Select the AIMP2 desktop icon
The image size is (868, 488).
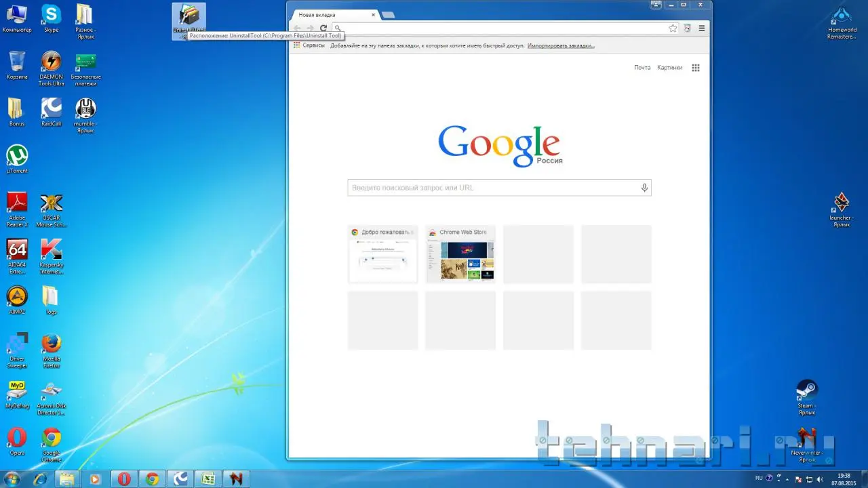(17, 300)
